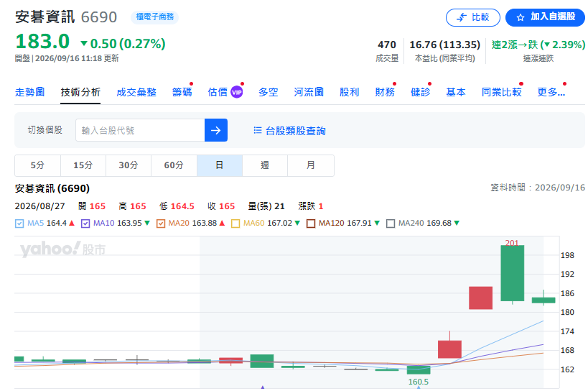Viewport: 588px width, 391px height.
Task: Click the 198 price axis label
Action: [567, 256]
